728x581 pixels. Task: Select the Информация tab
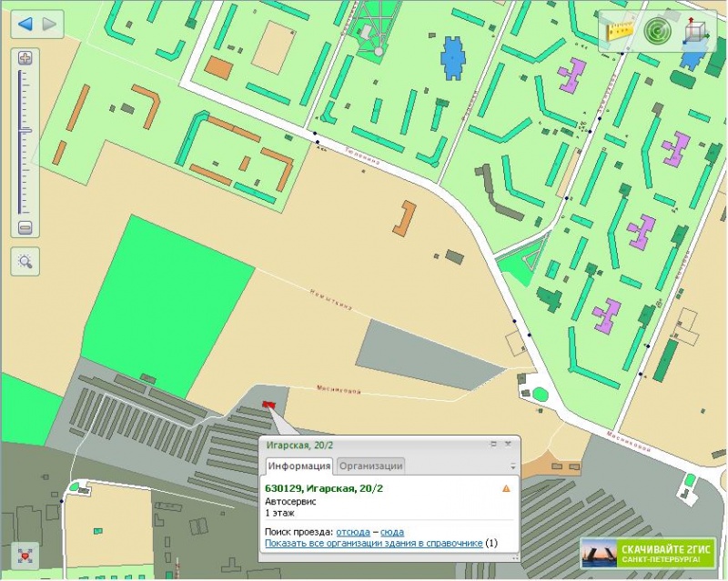click(x=299, y=466)
